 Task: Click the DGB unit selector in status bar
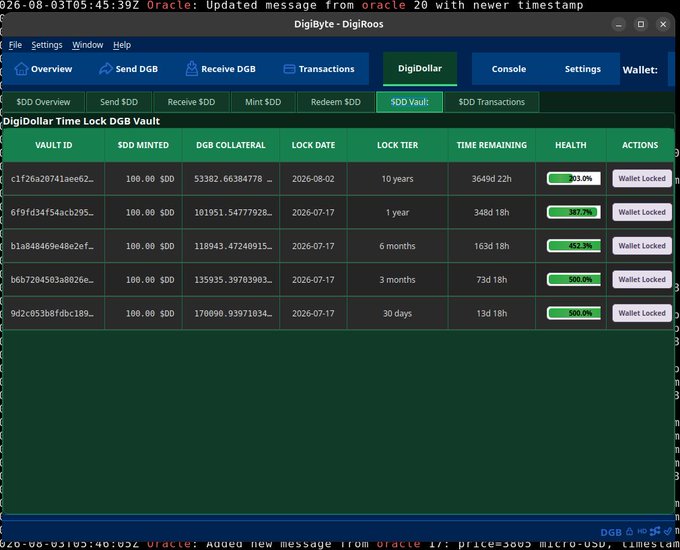pyautogui.click(x=611, y=532)
